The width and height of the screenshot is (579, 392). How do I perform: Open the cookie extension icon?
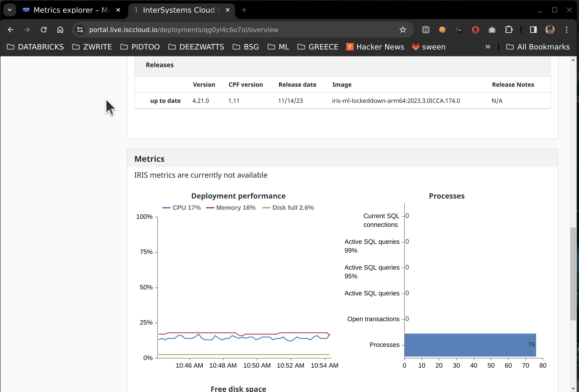point(442,30)
